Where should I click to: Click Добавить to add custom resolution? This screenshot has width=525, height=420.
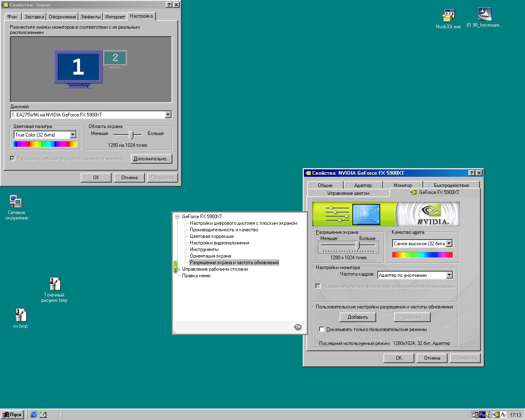click(x=358, y=317)
